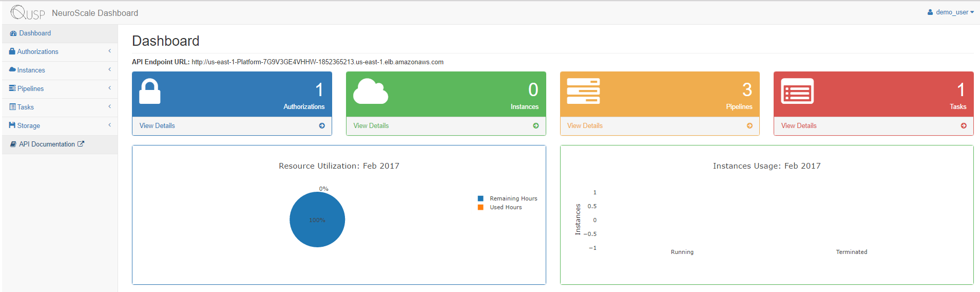Expand the Instances sidebar chevron
The height and width of the screenshot is (292, 980).
tap(109, 69)
